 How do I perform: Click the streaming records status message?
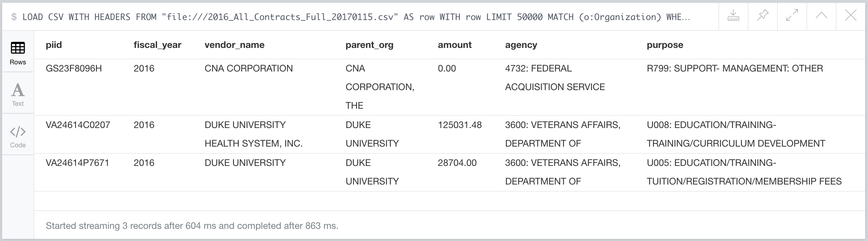click(192, 226)
